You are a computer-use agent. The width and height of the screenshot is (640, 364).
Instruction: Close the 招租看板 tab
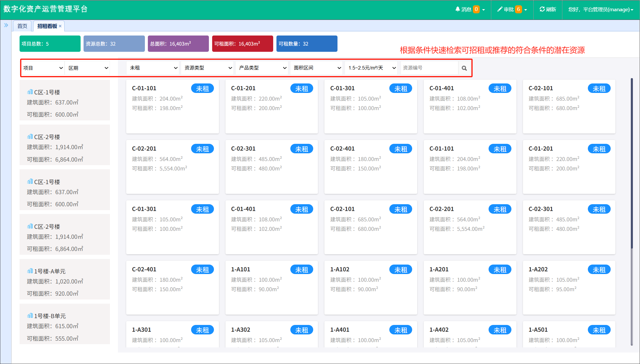(x=60, y=26)
